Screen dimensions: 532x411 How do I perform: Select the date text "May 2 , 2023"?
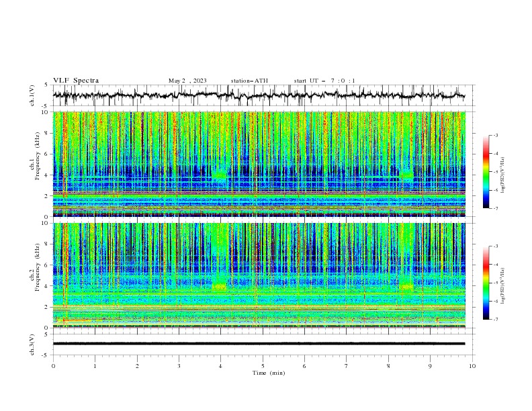tap(187, 81)
